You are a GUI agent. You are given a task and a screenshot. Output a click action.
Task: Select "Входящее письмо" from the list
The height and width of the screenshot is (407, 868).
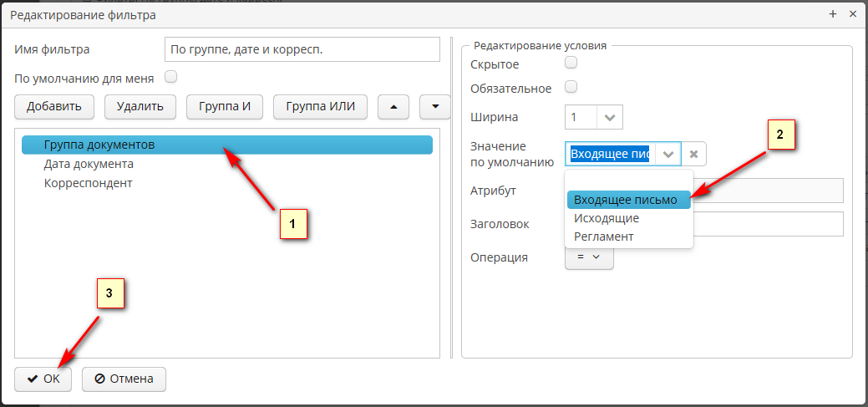(x=626, y=200)
